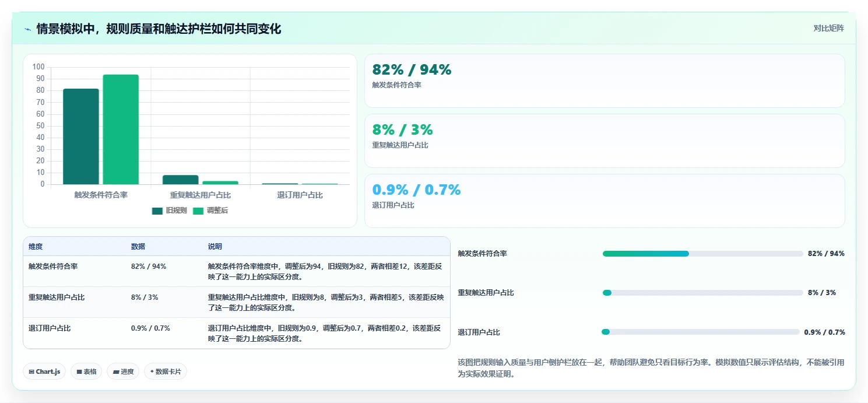Click the 维度 column header
This screenshot has width=868, height=403.
click(x=36, y=247)
